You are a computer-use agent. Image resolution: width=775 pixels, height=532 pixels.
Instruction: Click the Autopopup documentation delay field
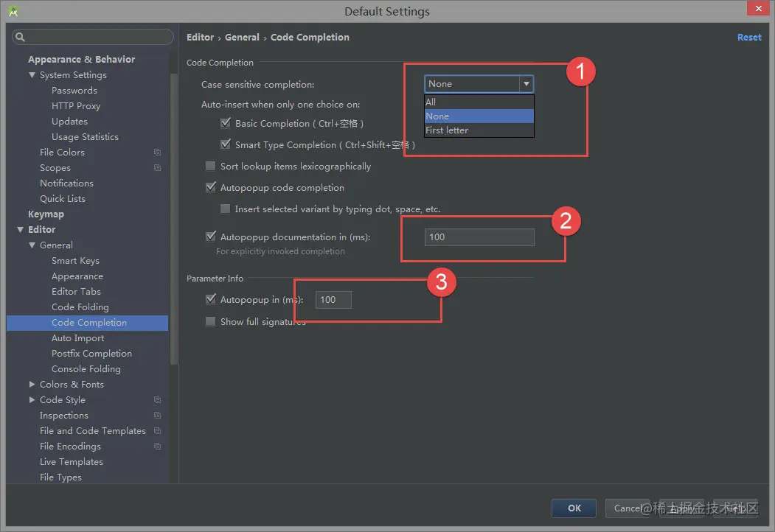(x=479, y=237)
